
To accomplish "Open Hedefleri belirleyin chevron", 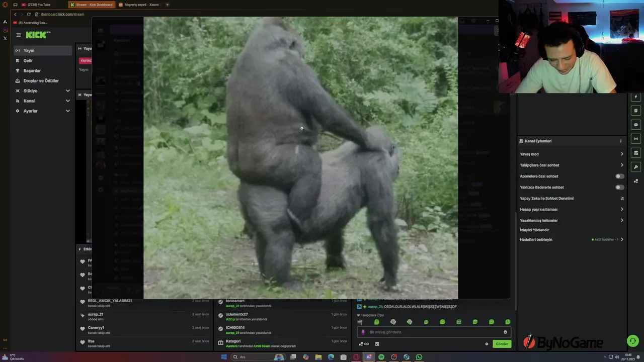I will [622, 240].
